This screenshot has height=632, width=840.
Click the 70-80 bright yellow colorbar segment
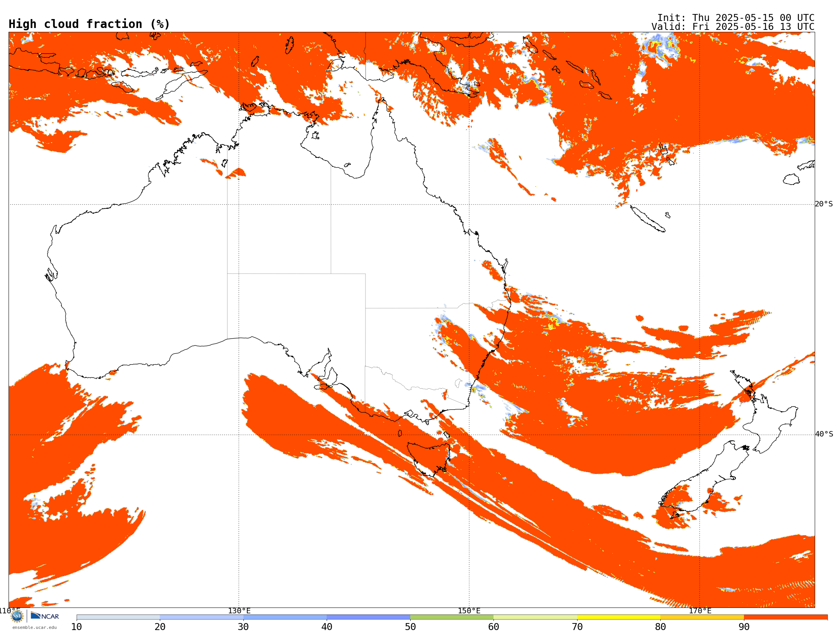click(619, 617)
